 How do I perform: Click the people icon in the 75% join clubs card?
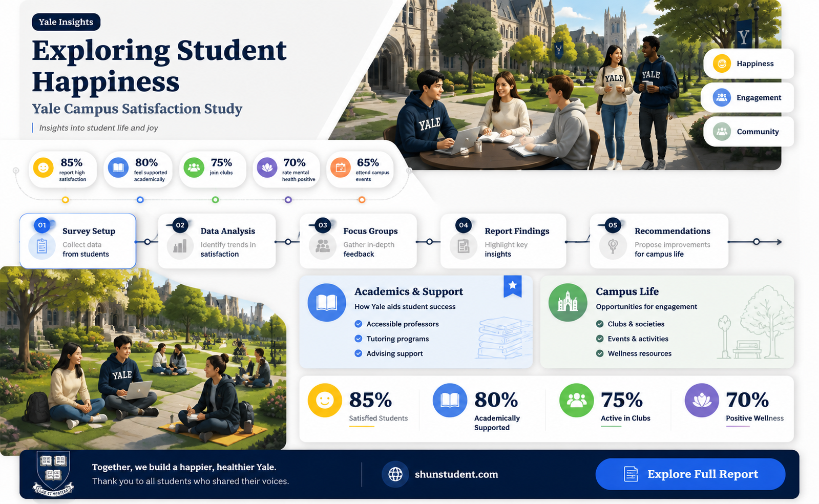194,168
